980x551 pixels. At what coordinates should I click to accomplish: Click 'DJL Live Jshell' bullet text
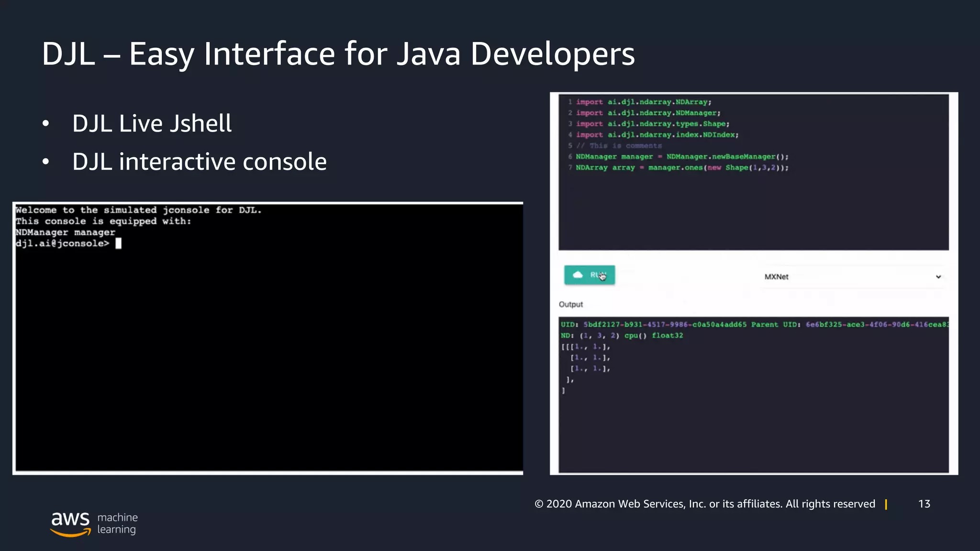(152, 123)
